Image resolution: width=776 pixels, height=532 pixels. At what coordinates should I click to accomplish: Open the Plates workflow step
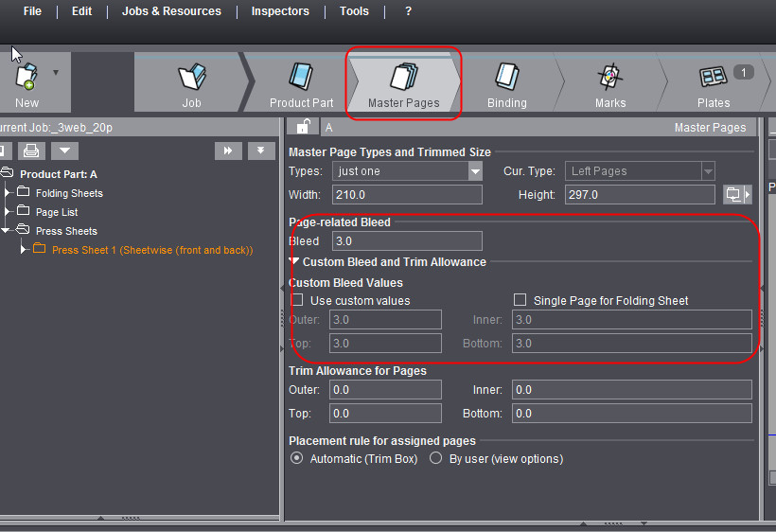click(x=714, y=84)
